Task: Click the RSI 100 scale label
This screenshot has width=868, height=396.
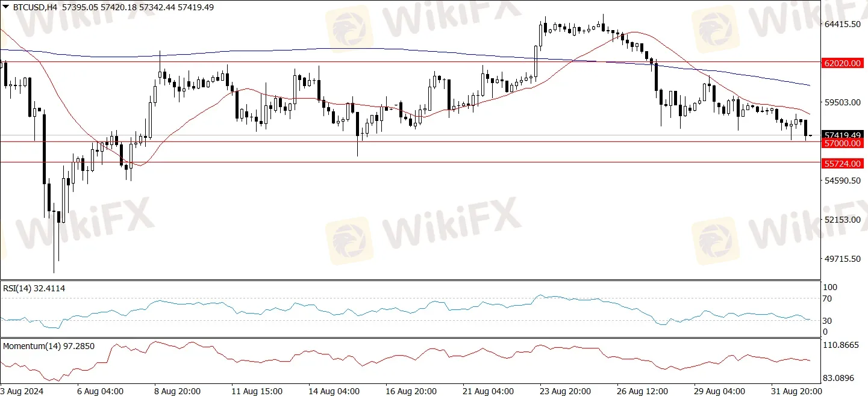Action: (829, 288)
